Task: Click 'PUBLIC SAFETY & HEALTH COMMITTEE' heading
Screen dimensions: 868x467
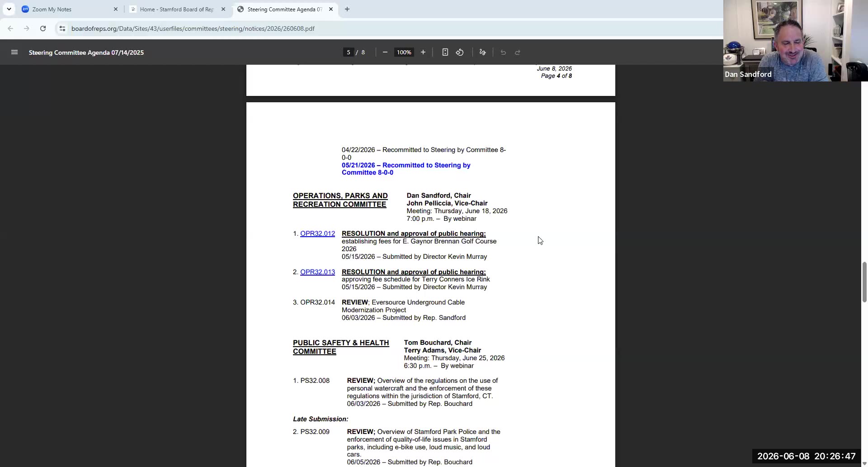Action: point(341,347)
